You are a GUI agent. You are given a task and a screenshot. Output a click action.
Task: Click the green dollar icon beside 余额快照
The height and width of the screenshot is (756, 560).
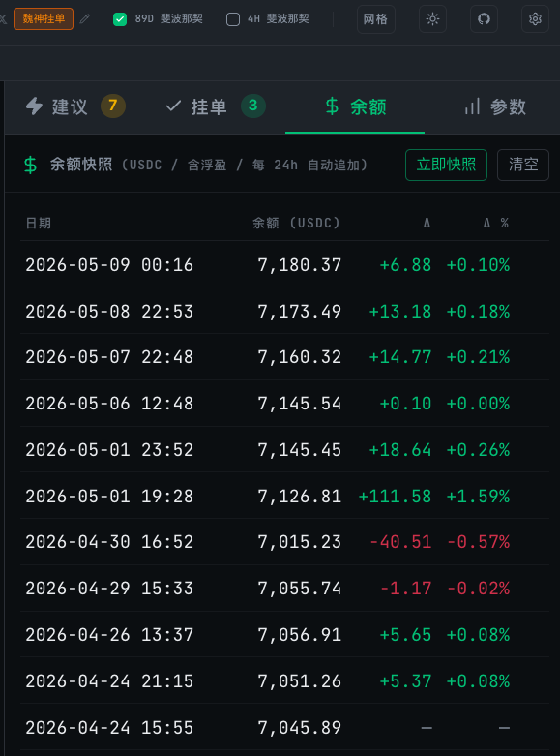point(30,165)
